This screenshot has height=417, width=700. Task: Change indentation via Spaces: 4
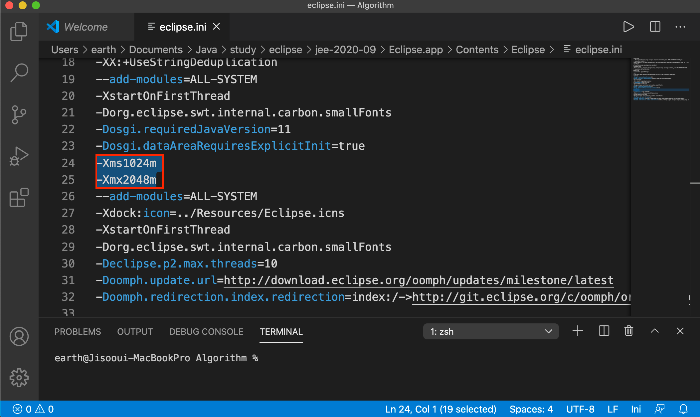tap(531, 409)
